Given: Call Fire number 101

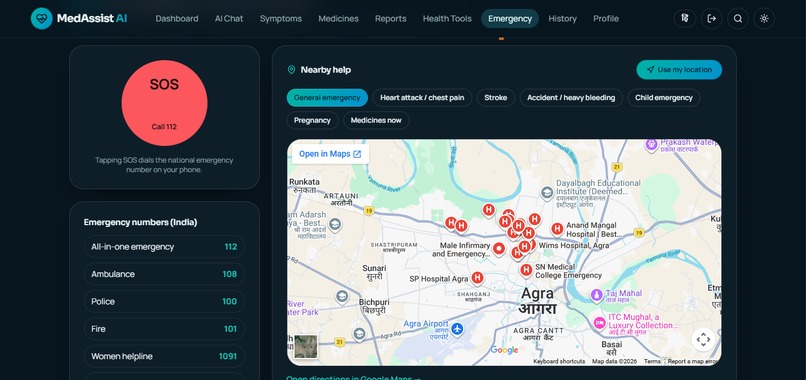Looking at the screenshot, I should click(x=164, y=329).
